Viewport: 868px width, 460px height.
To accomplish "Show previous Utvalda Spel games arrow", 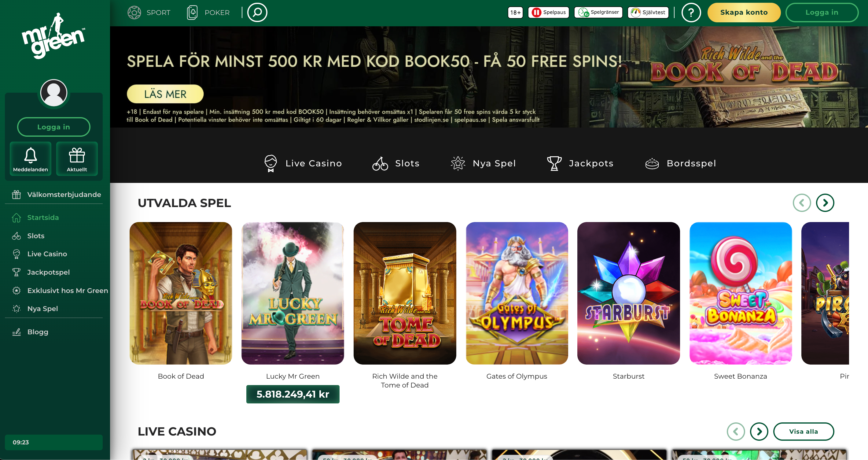I will (802, 203).
